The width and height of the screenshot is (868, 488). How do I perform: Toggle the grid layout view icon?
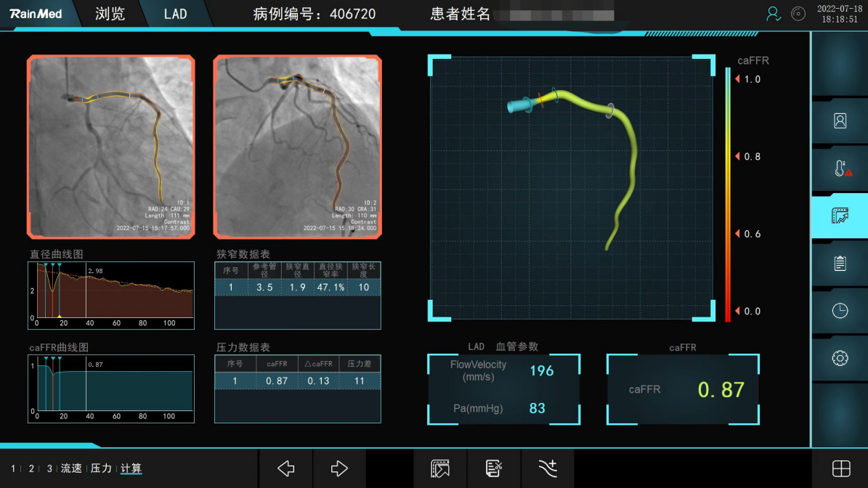(841, 468)
